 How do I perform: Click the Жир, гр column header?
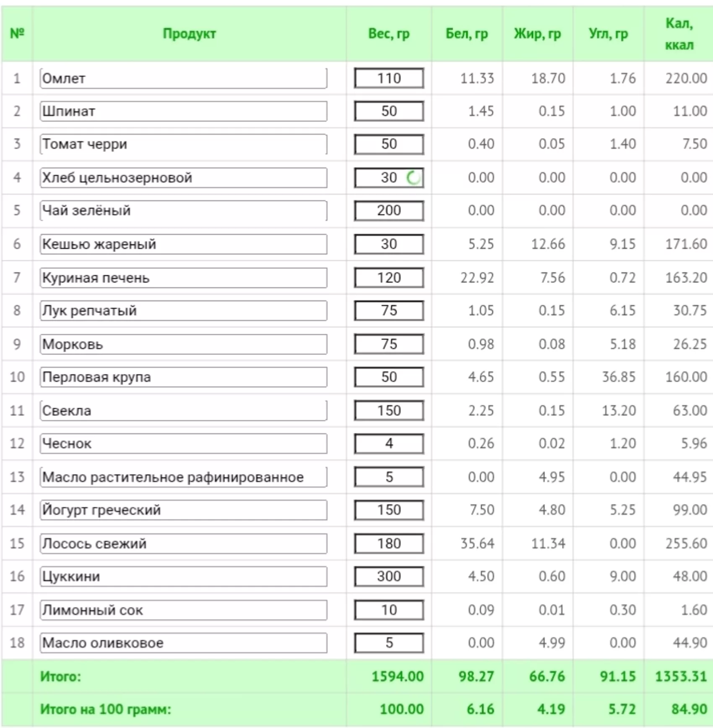click(x=538, y=34)
